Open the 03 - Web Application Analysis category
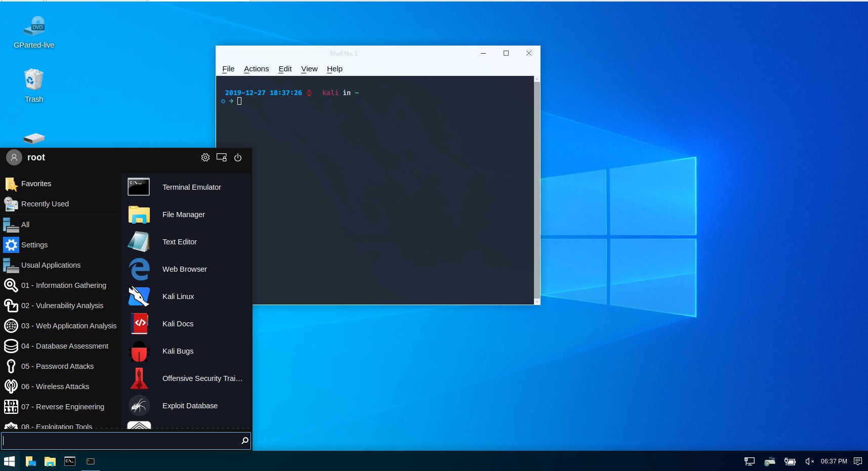This screenshot has width=868, height=471. point(61,326)
